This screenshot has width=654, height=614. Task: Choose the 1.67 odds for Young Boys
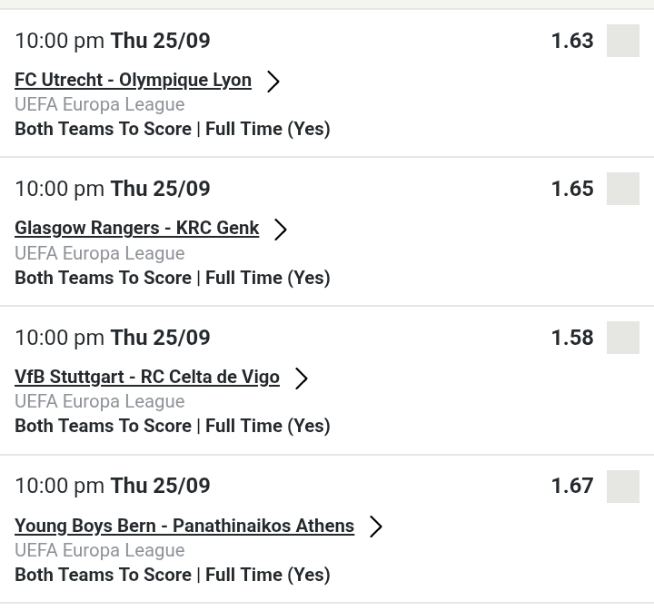[573, 488]
